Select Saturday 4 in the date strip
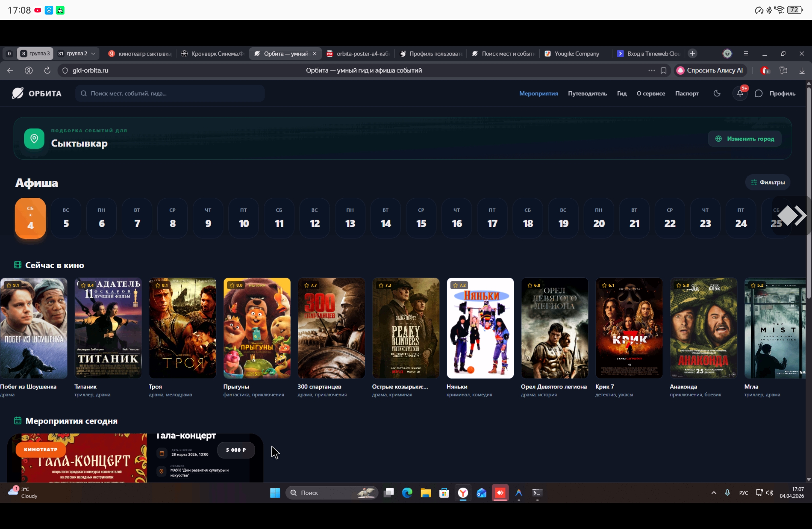Screen dimensions: 812x529 tap(30, 218)
